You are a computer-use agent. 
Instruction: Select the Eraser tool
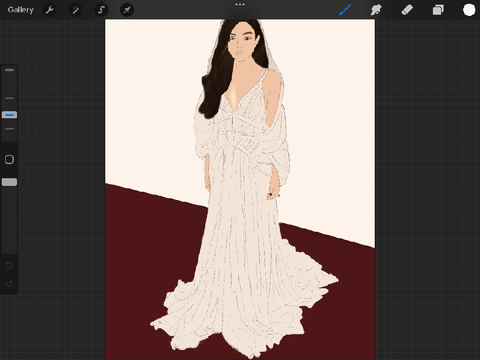click(x=407, y=10)
